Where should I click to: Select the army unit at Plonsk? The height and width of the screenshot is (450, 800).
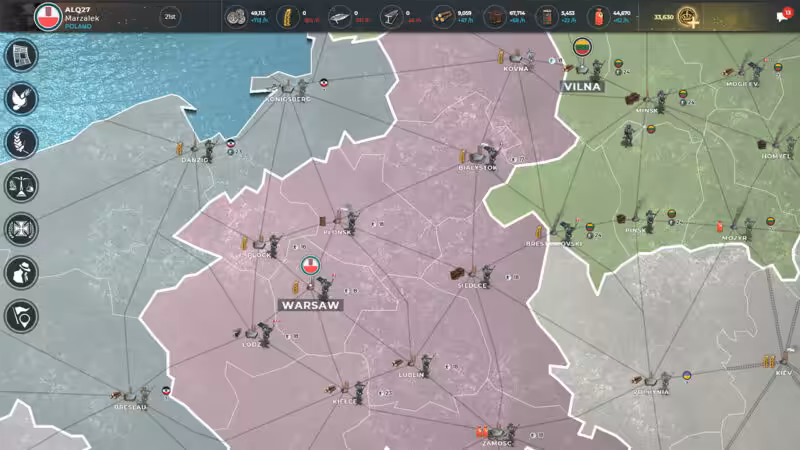[x=349, y=220]
